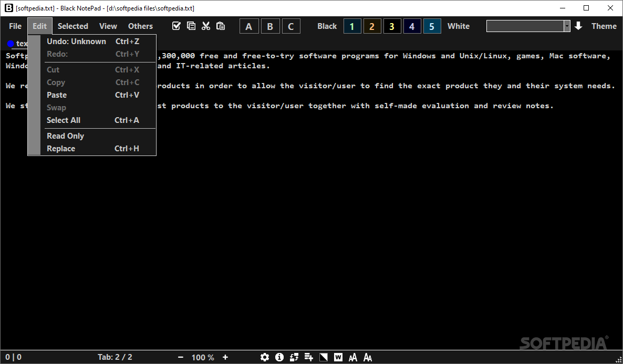This screenshot has width=623, height=364.
Task: Choose Replace from Edit menu
Action: click(x=92, y=149)
